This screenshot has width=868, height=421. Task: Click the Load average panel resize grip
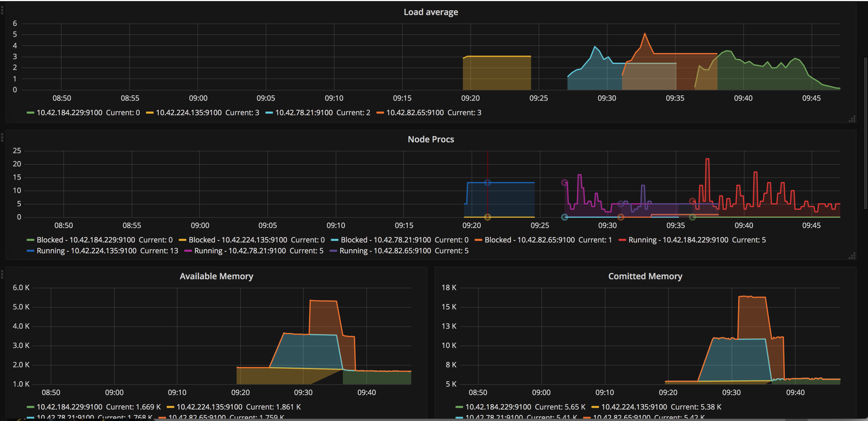click(852, 119)
